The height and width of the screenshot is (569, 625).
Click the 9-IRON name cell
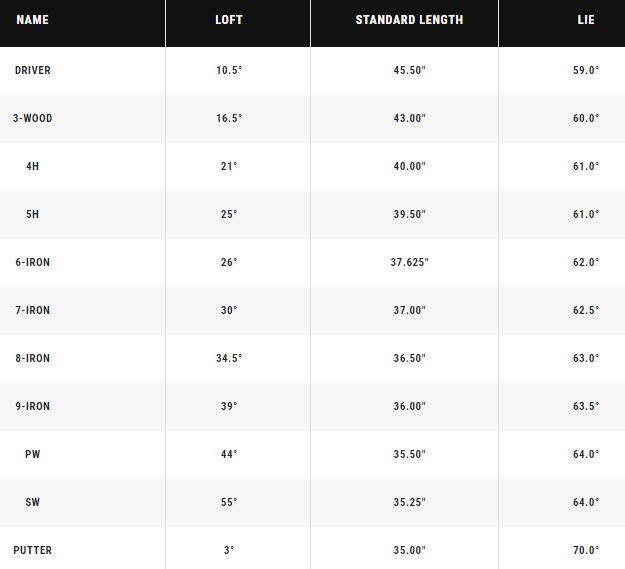[33, 406]
